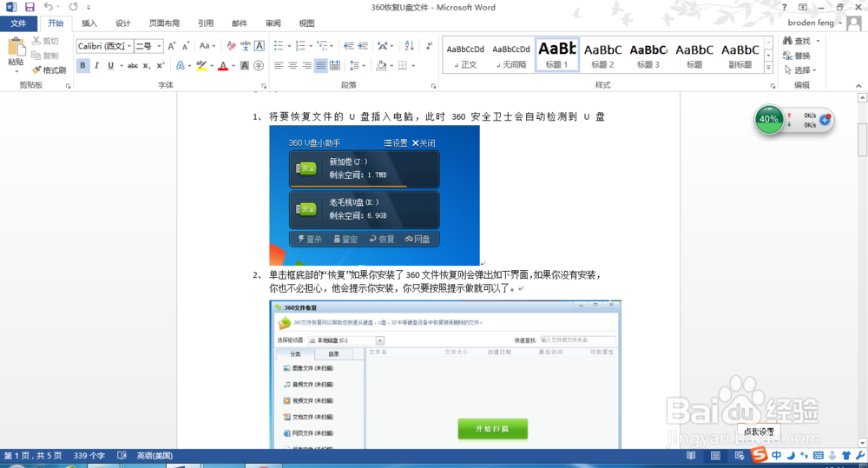Open the Calibri font name dropdown

point(129,46)
